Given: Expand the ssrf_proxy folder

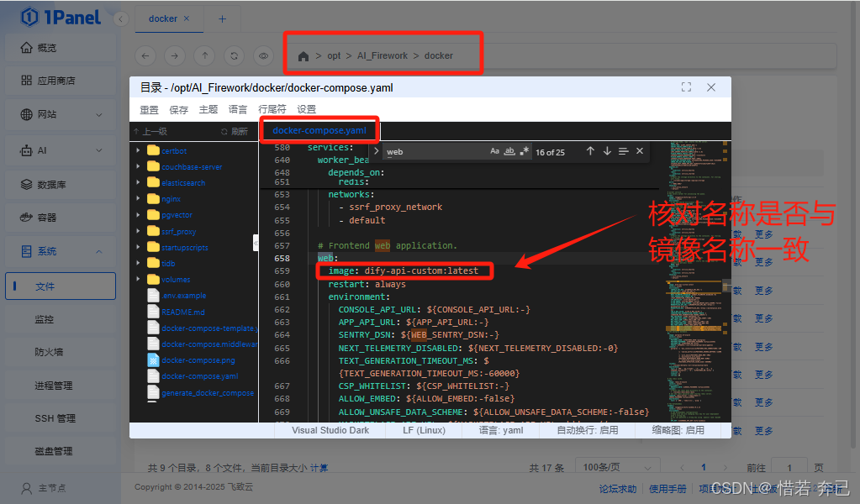Looking at the screenshot, I should pyautogui.click(x=138, y=231).
